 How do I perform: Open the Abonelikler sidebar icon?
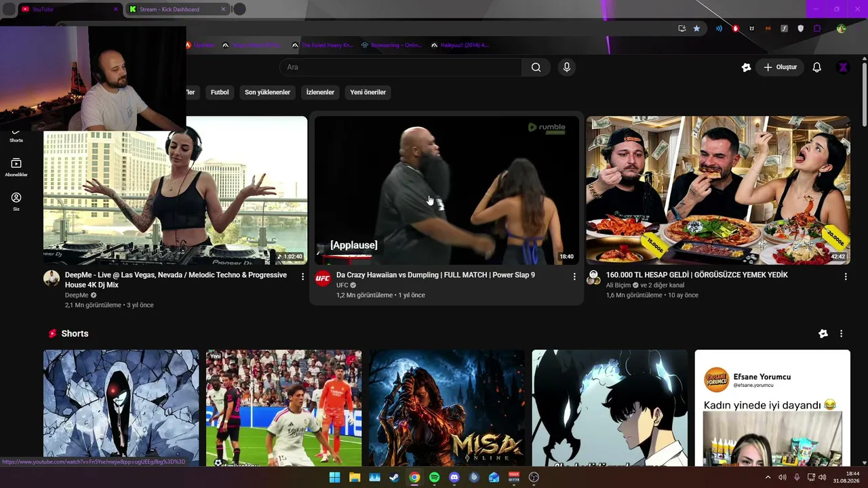[x=16, y=167]
